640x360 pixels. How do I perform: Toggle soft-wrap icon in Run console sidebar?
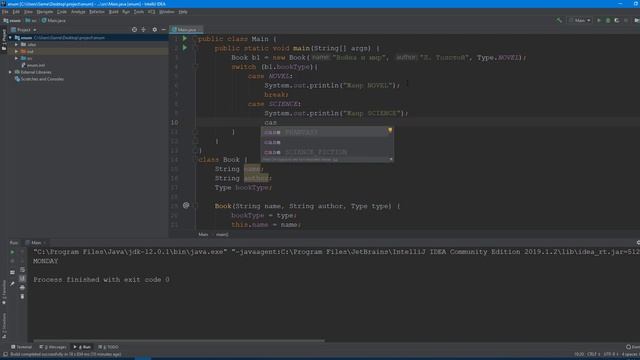click(22, 270)
